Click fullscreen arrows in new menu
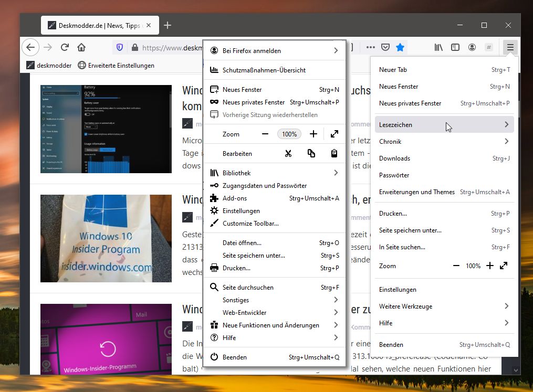Viewport: 533px width, 392px height. [x=504, y=266]
